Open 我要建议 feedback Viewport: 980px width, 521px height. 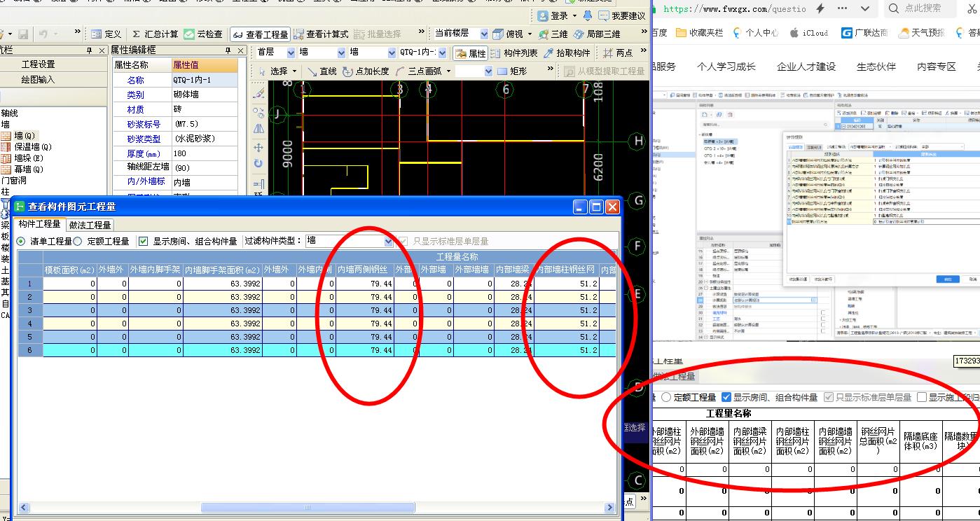[622, 15]
